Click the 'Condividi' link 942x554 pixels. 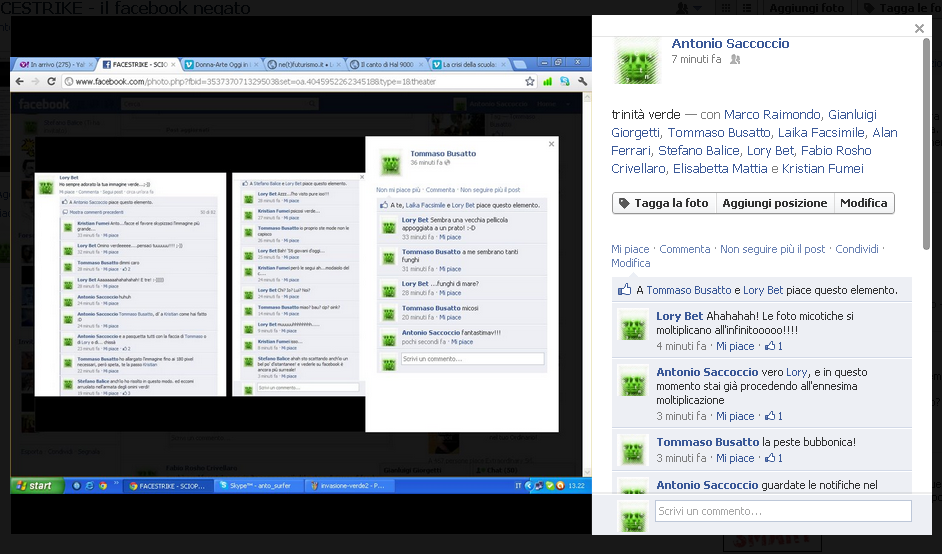coord(857,249)
